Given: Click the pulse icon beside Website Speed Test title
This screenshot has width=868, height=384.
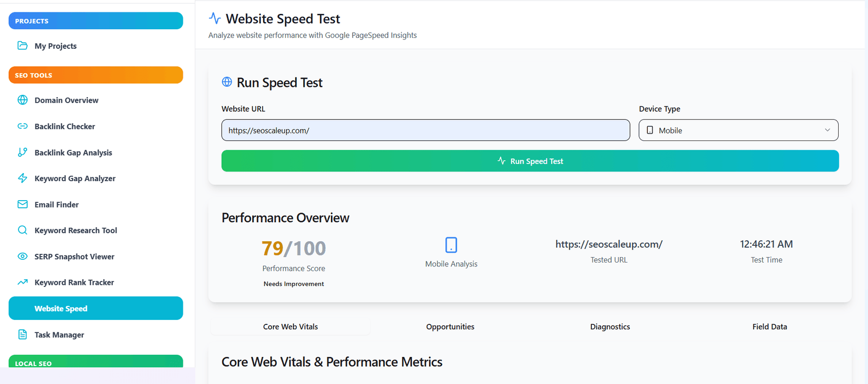Looking at the screenshot, I should tap(215, 18).
